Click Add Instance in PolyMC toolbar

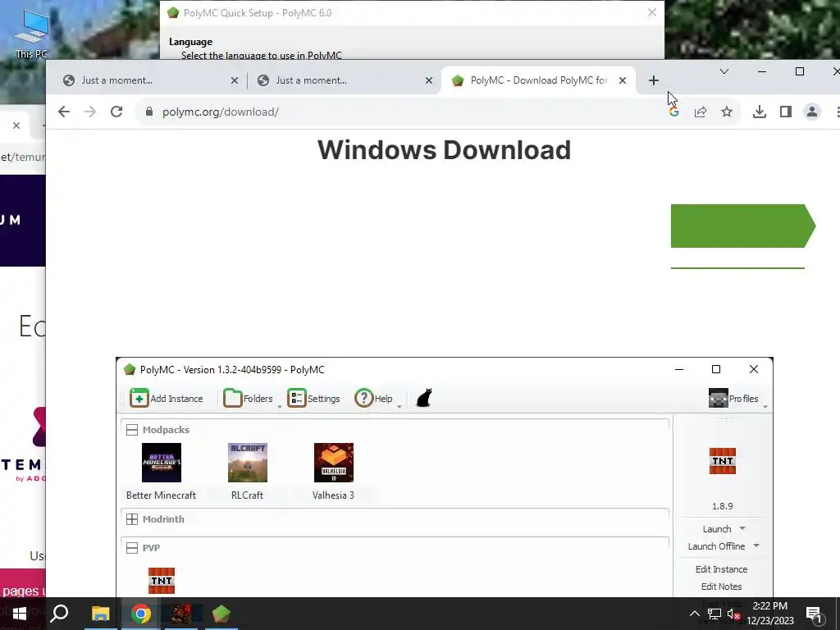coord(167,398)
